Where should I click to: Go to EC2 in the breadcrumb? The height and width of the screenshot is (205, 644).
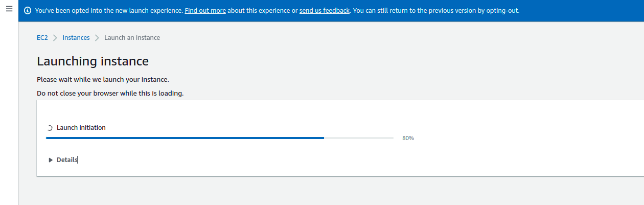tap(42, 38)
